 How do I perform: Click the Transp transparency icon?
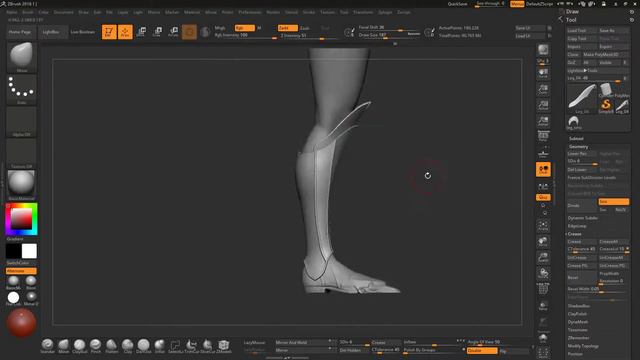pyautogui.click(x=543, y=306)
